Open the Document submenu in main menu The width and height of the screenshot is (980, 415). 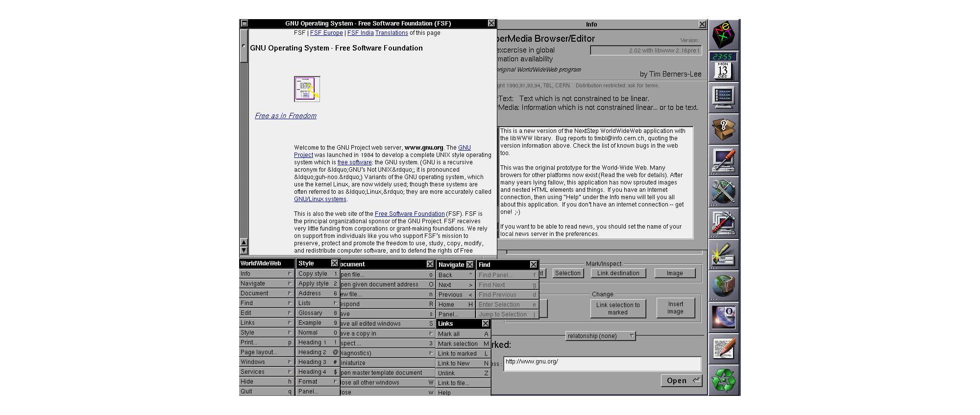[267, 293]
